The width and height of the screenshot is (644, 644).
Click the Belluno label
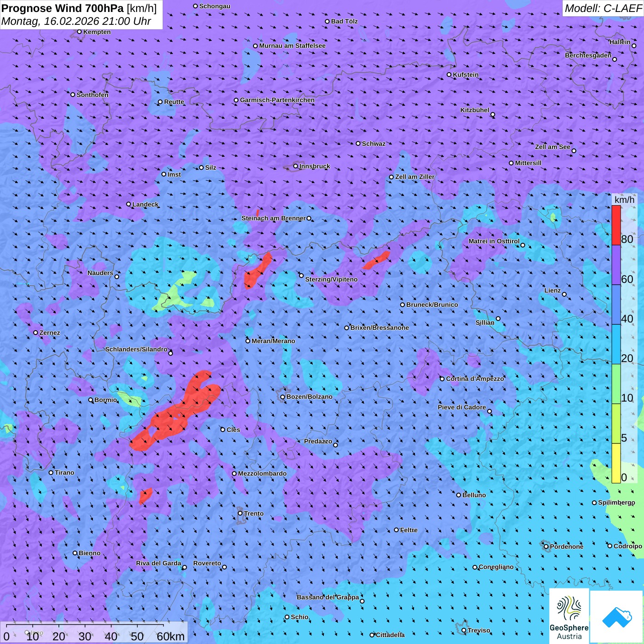point(474,495)
